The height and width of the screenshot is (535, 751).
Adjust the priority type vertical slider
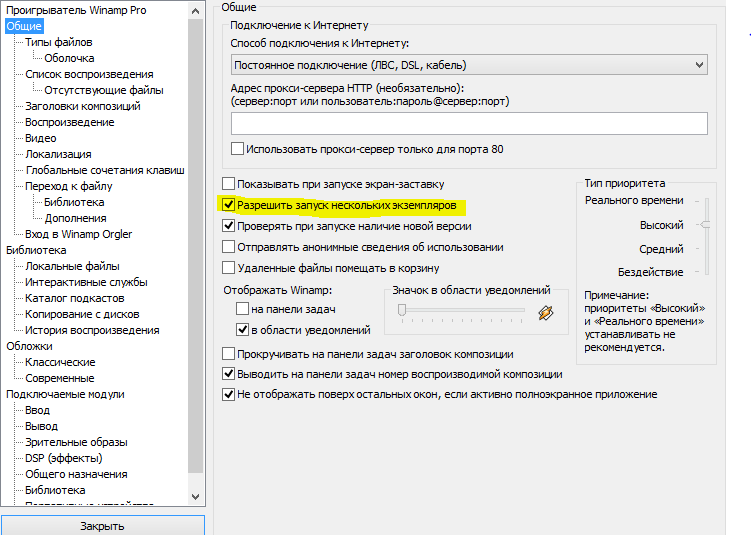point(705,225)
